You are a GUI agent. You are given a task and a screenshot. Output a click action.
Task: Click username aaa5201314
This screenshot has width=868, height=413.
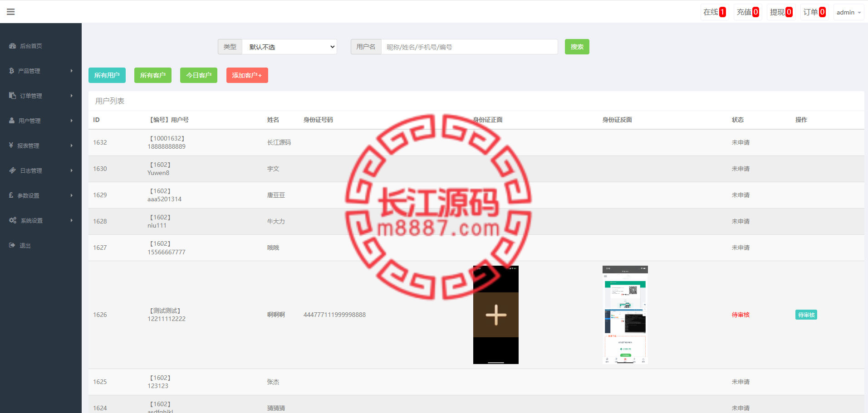(164, 199)
